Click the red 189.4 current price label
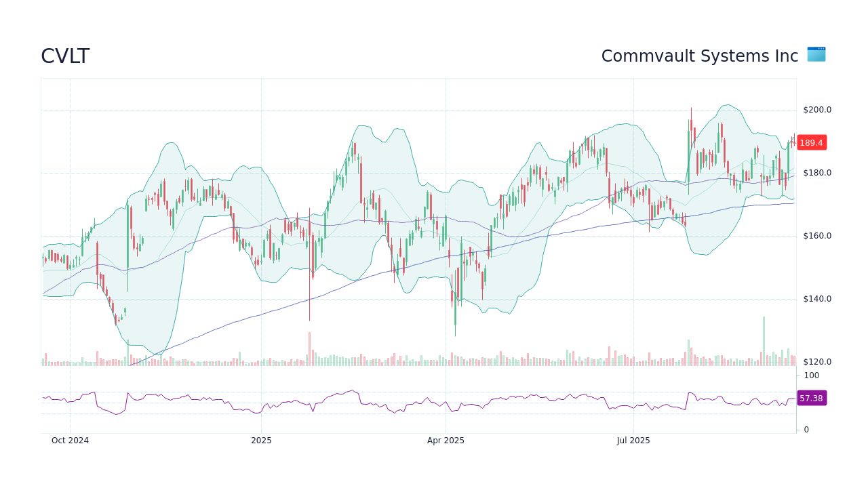The height and width of the screenshot is (488, 868). tap(811, 142)
